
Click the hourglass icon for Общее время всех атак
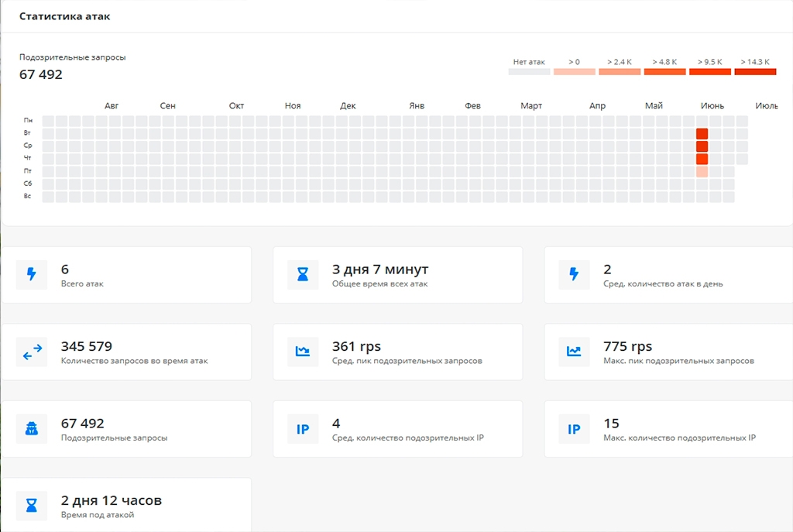point(303,275)
